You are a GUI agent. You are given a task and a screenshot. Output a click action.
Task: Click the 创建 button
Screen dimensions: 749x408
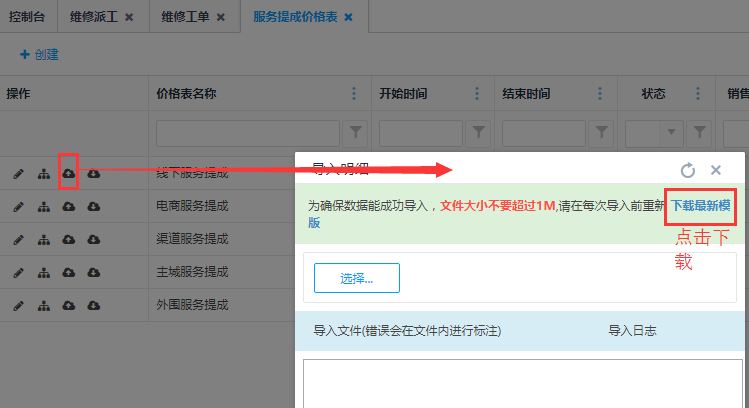click(40, 55)
